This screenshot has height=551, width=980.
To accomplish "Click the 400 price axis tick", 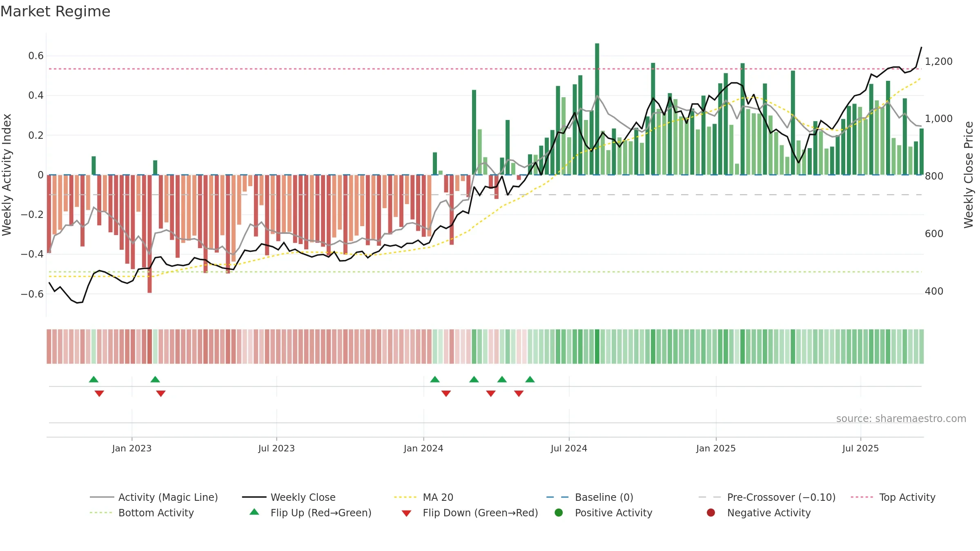I will tap(934, 291).
